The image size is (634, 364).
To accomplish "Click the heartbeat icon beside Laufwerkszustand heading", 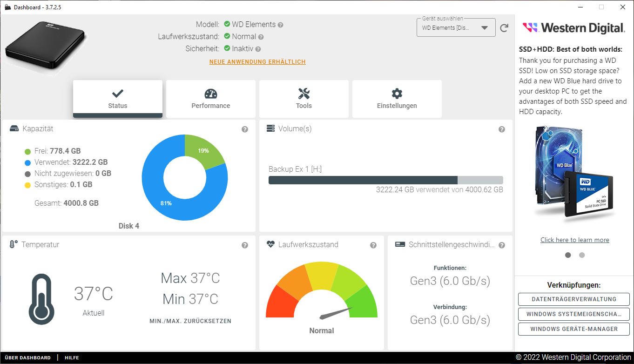I will 270,244.
